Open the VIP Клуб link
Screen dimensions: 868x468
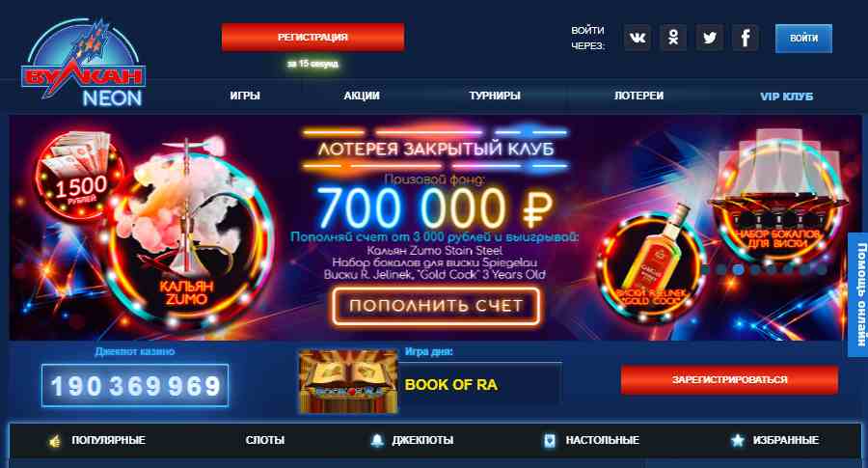pyautogui.click(x=787, y=96)
